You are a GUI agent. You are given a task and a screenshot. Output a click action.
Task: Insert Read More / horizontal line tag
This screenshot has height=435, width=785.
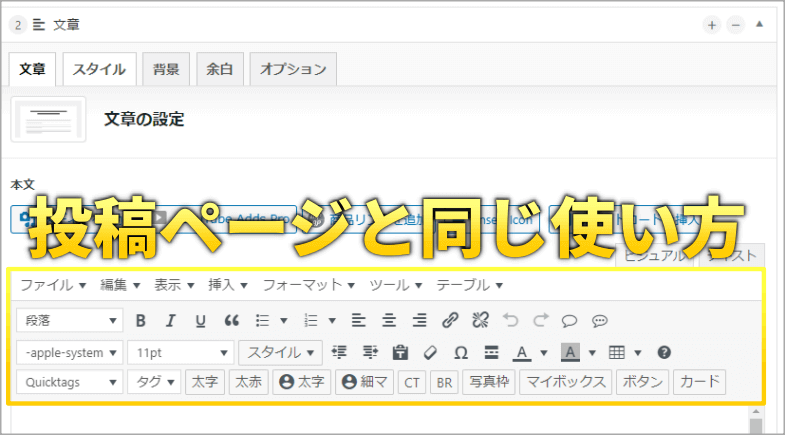click(x=491, y=352)
